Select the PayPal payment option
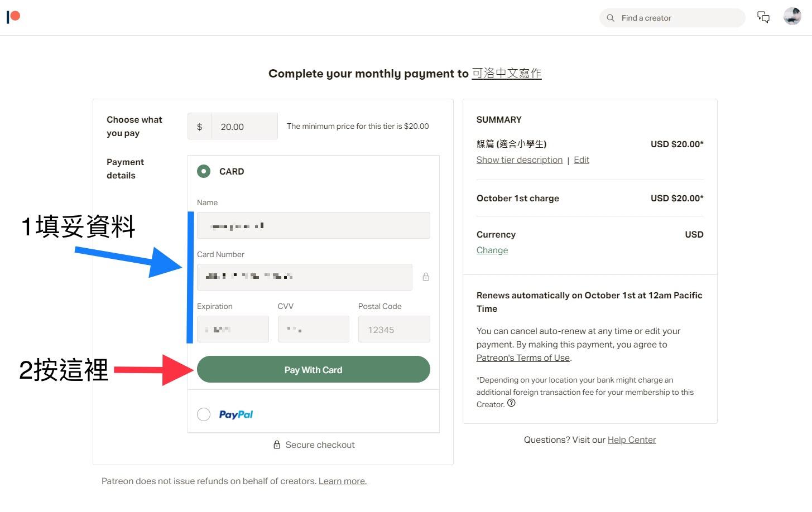Image resolution: width=812 pixels, height=512 pixels. pos(204,414)
